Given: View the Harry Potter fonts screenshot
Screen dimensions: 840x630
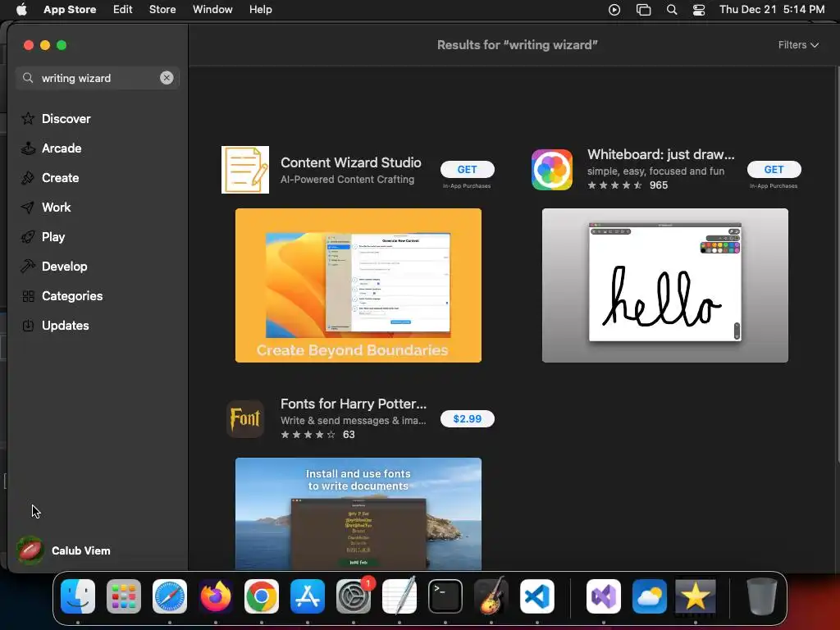Looking at the screenshot, I should [358, 514].
